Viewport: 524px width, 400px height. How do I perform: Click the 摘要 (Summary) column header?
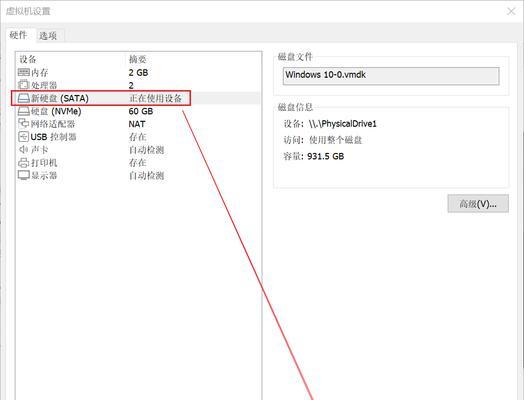point(138,59)
